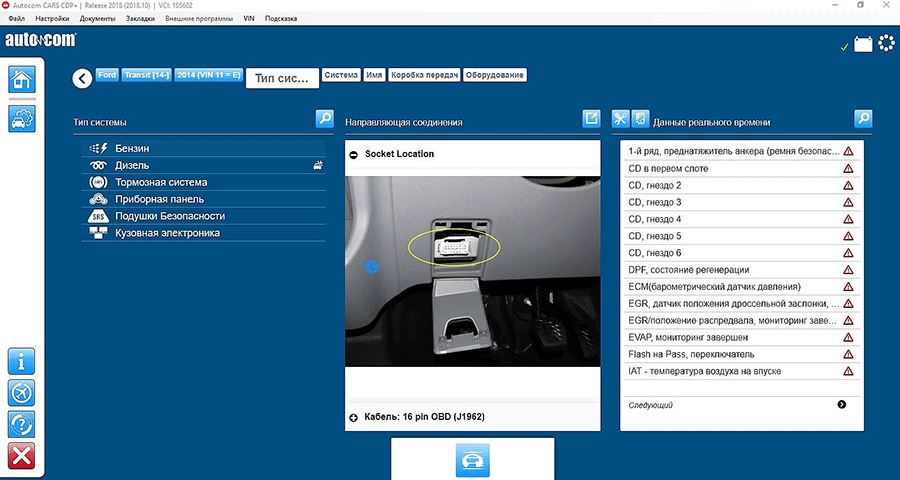This screenshot has width=900, height=480.
Task: Click the OBD socket location photo
Action: coord(472,271)
